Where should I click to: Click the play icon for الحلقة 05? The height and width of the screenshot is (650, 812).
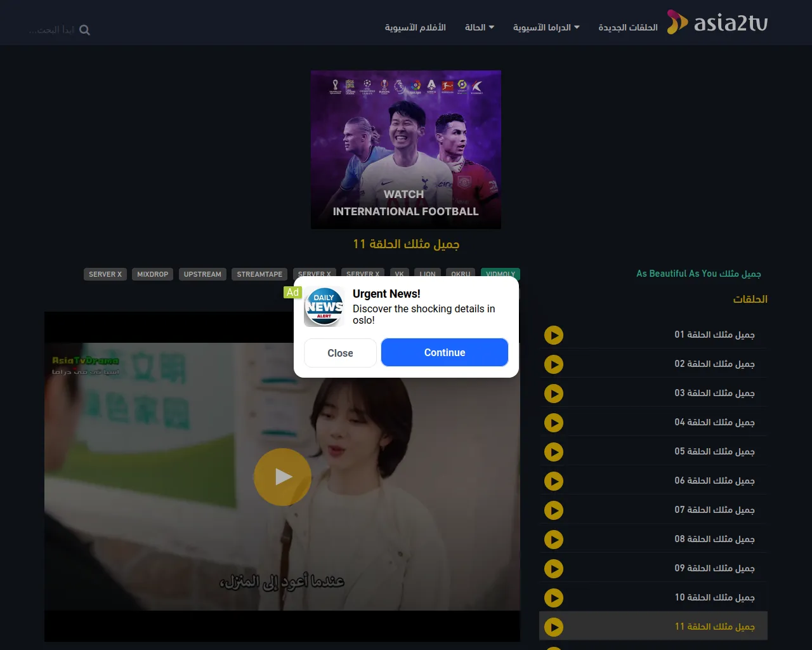554,452
